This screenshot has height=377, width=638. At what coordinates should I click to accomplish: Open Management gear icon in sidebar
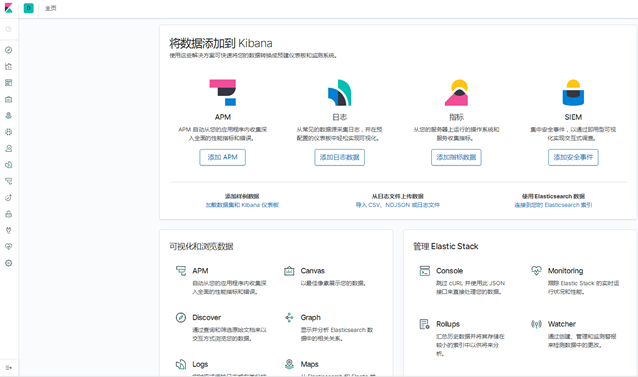point(9,263)
